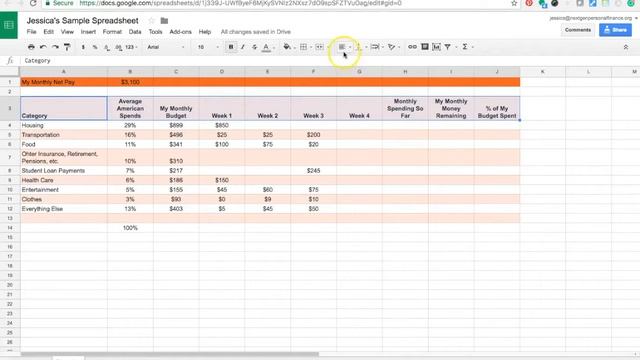640x360 pixels.
Task: Select the My Monthly Net Pay cell
Action: click(x=64, y=82)
